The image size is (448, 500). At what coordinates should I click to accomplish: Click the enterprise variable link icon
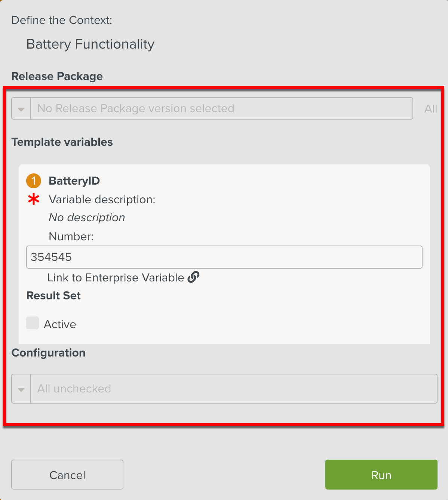tap(193, 277)
